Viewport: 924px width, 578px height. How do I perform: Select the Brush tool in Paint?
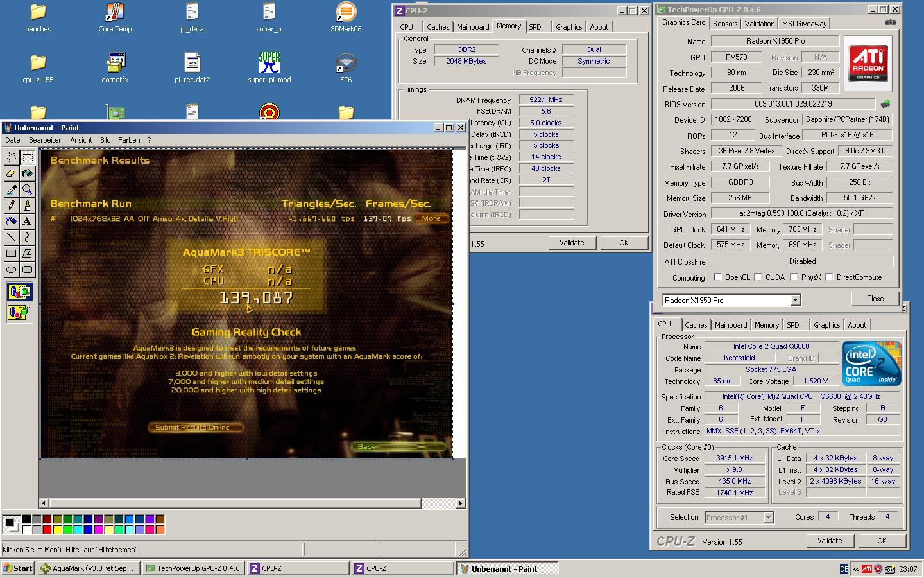point(28,206)
